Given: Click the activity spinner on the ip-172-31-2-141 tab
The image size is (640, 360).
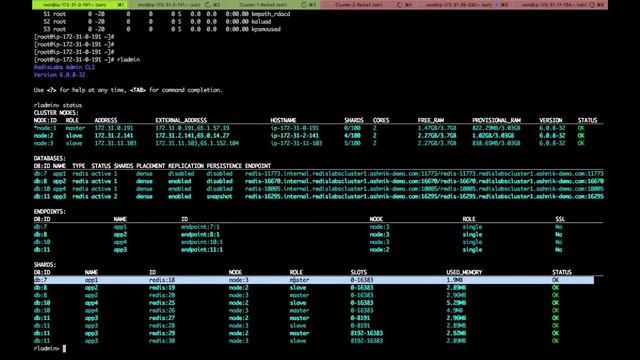Looking at the screenshot, I should [208, 5].
